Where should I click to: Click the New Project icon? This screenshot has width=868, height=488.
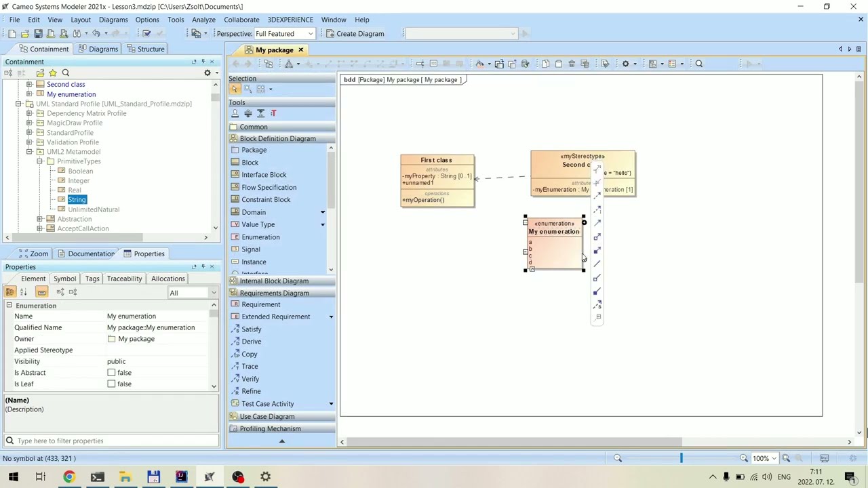(x=12, y=33)
